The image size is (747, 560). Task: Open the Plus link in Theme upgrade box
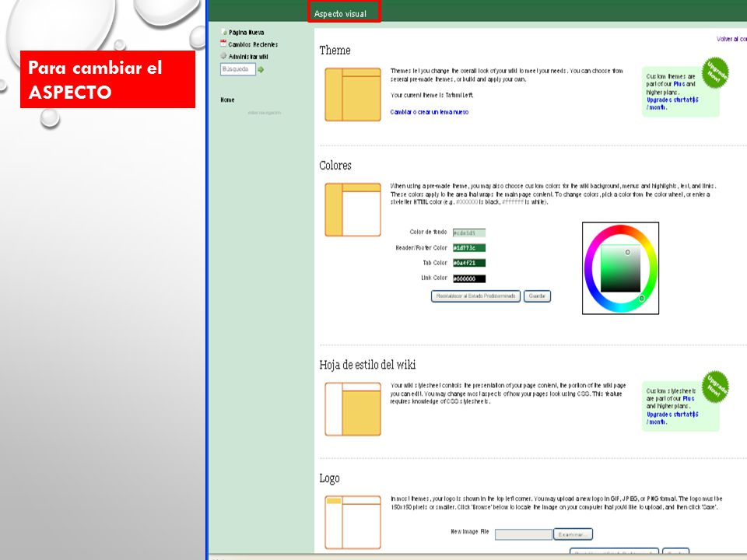pyautogui.click(x=679, y=84)
